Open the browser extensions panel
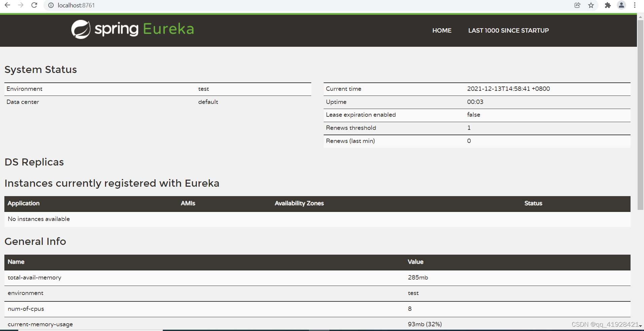The width and height of the screenshot is (644, 331). coord(608,5)
